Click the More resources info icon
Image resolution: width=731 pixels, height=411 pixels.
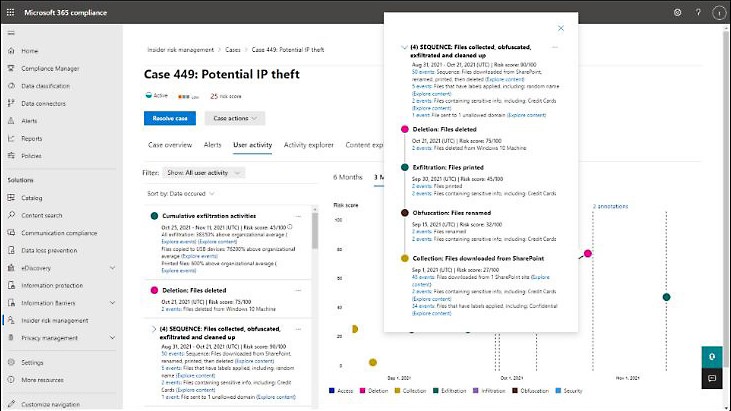(x=11, y=380)
